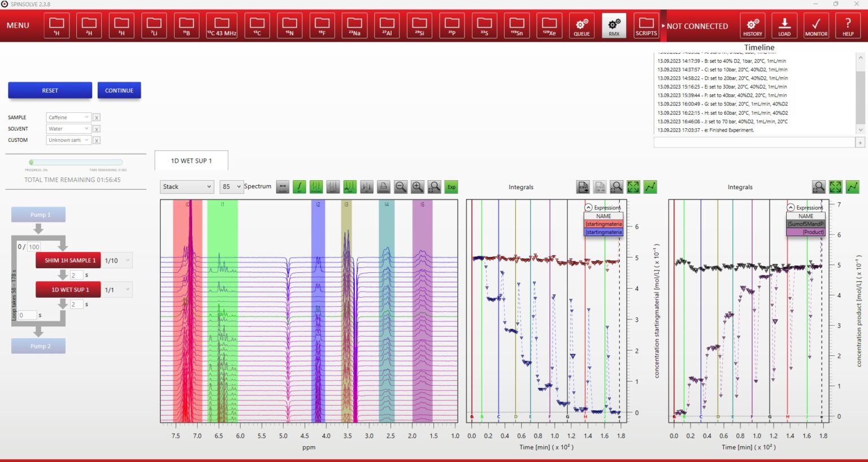Image resolution: width=868 pixels, height=462 pixels.
Task: Zoom in on the spectrum plot
Action: click(418, 187)
